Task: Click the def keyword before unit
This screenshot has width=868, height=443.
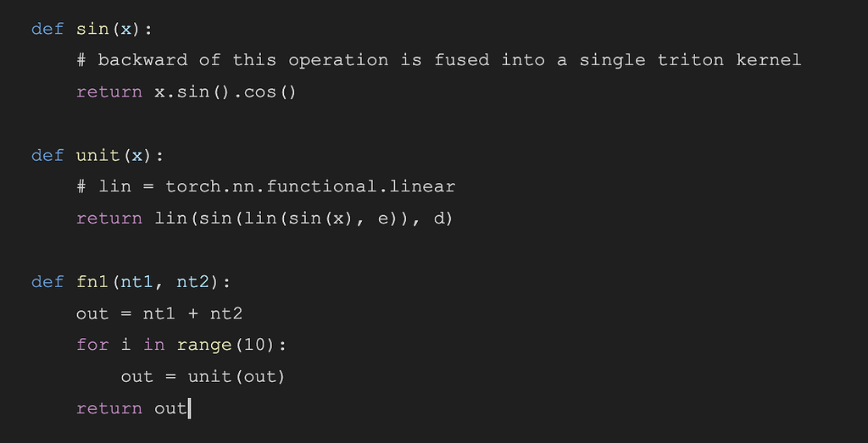Action: click(47, 155)
